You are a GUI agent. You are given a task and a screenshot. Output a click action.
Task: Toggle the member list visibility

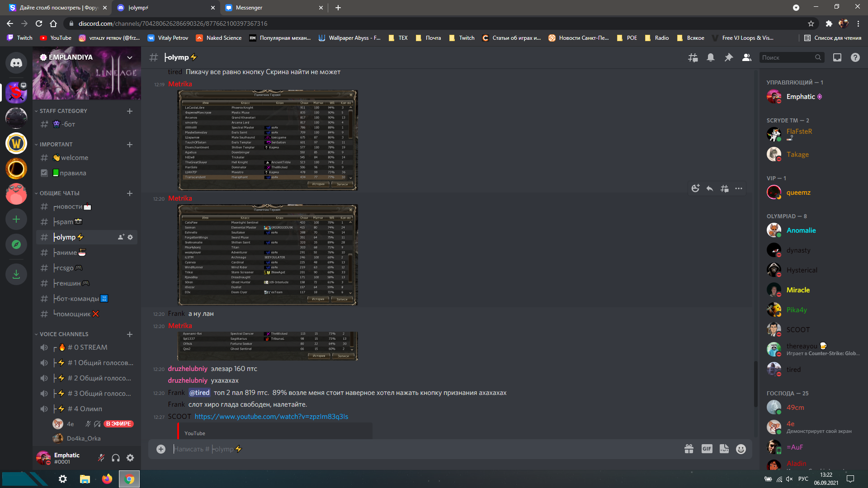tap(746, 57)
